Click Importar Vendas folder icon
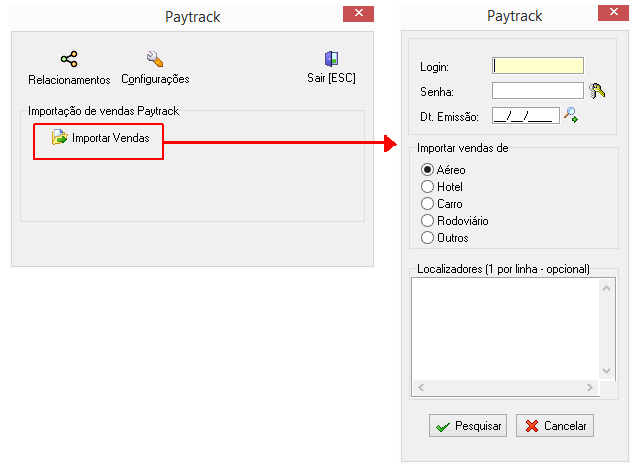The image size is (636, 465). tap(60, 137)
